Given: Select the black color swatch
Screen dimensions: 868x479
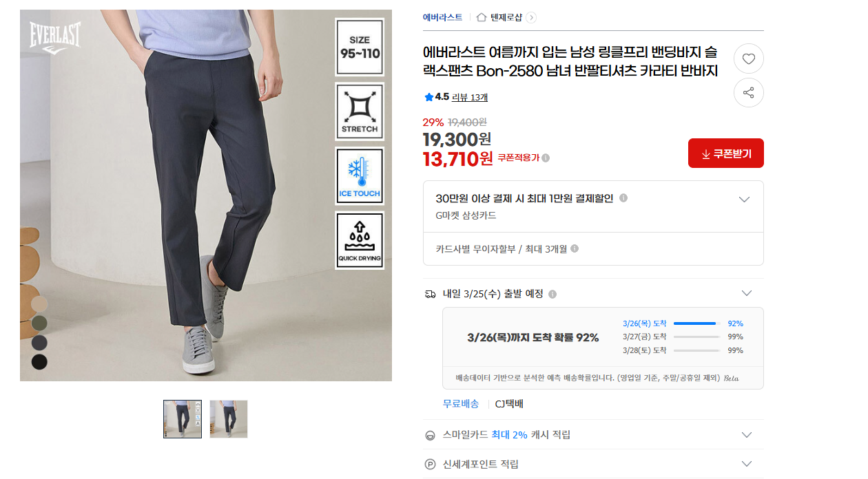Looking at the screenshot, I should coord(39,361).
